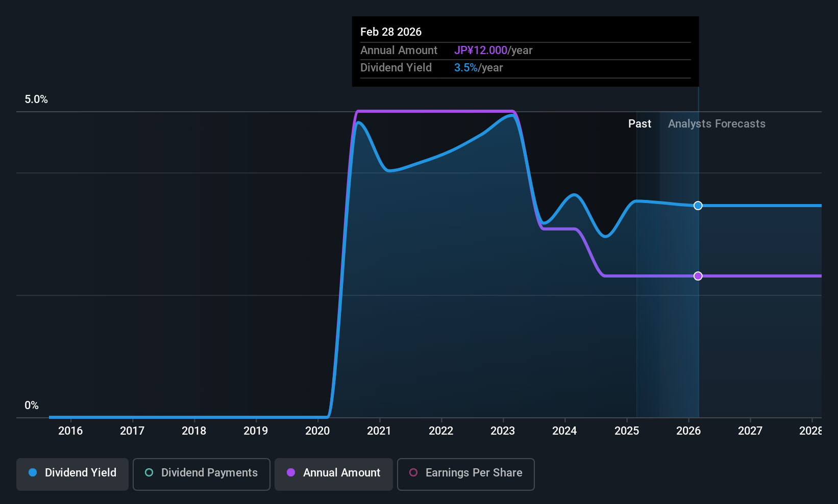Click the JP¥12.000 annual amount value
This screenshot has height=504, width=838.
point(481,51)
